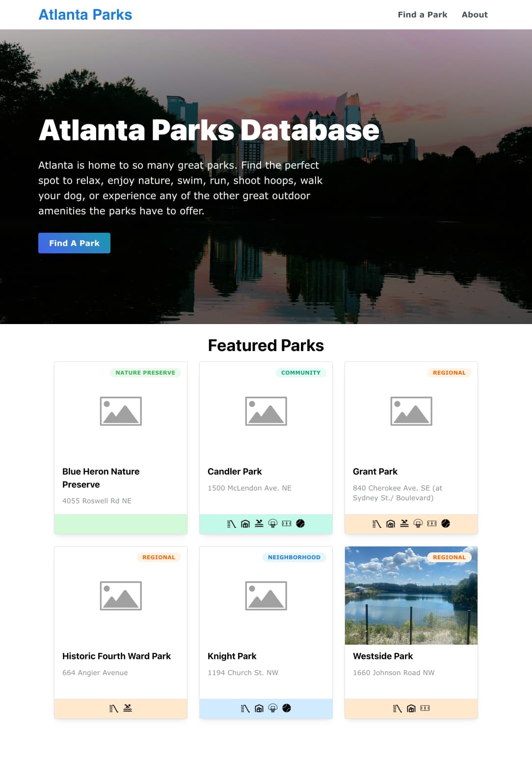The image size is (532, 764).
Task: Click the Candler Park placeholder image
Action: (x=266, y=411)
